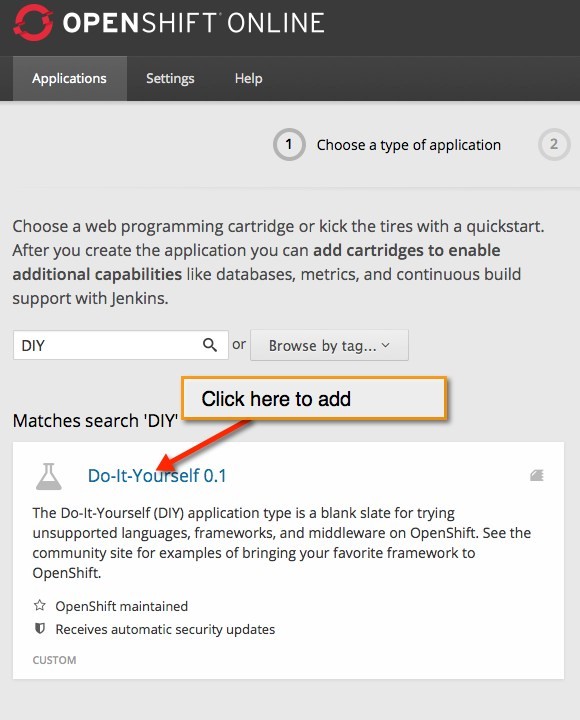Click the chevron arrow on Browse by tag
This screenshot has height=720, width=580.
pyautogui.click(x=386, y=345)
